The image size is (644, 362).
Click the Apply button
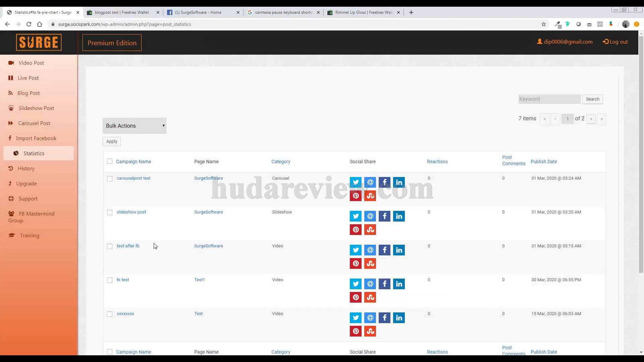111,141
